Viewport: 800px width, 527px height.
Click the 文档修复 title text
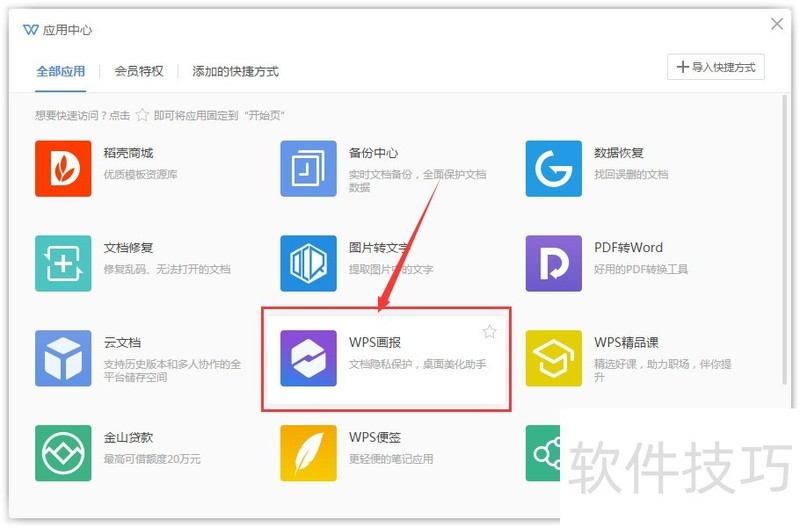128,247
